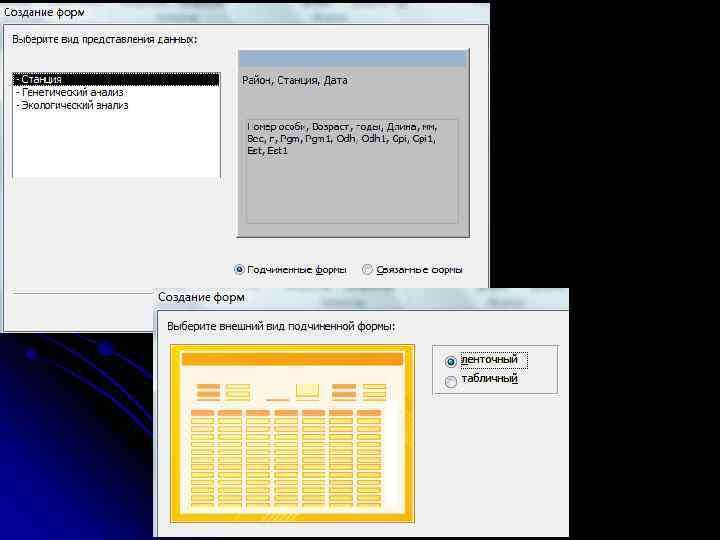The width and height of the screenshot is (720, 540).
Task: Click the orange subform layout preview
Action: 292,434
